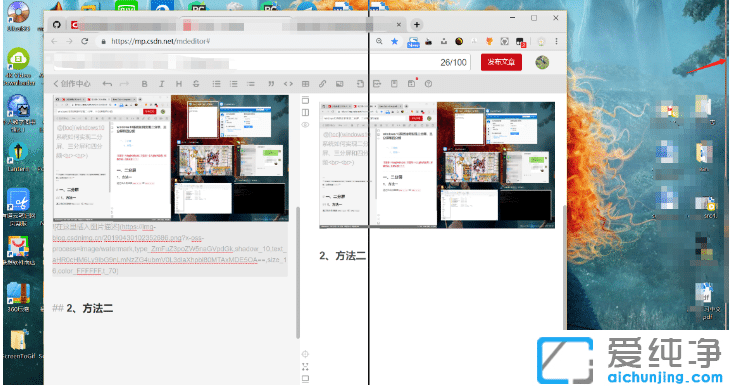This screenshot has width=731, height=390.
Task: Close the active tab with its X
Action: point(399,24)
